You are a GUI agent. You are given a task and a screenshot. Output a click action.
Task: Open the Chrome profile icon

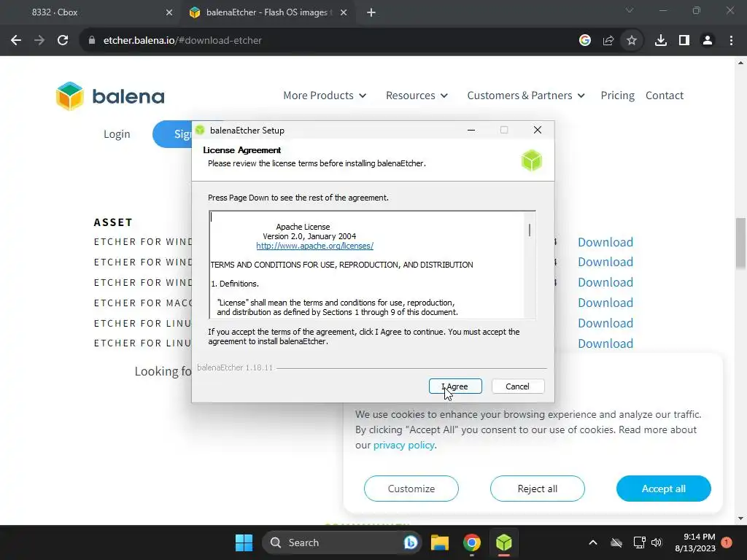point(708,41)
